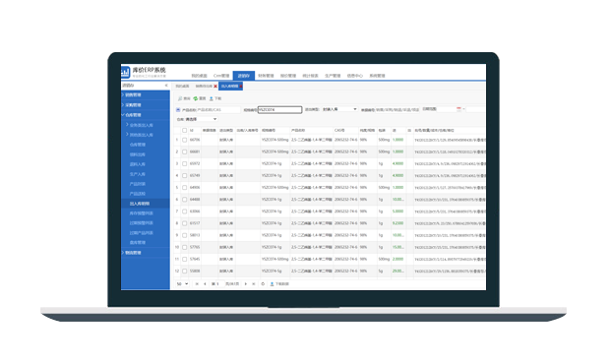The height and width of the screenshot is (364, 610).
Task: Click the download link beside the pagination controls
Action: pos(279,284)
